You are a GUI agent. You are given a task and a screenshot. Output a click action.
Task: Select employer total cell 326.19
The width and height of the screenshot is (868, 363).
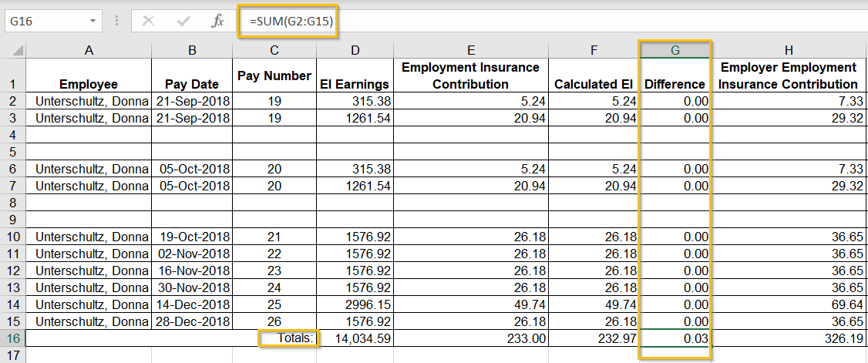[x=789, y=338]
